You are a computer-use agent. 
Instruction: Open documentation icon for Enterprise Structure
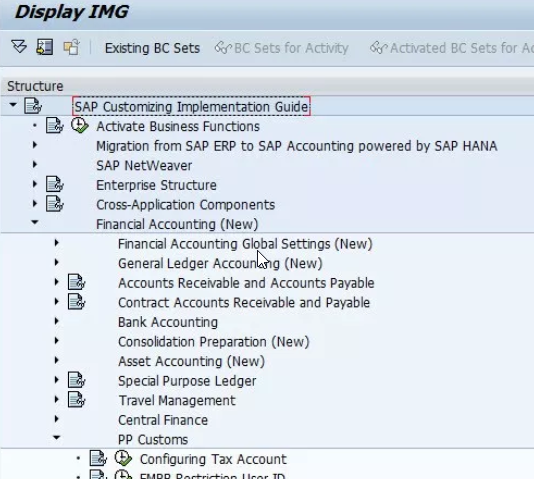[x=55, y=185]
